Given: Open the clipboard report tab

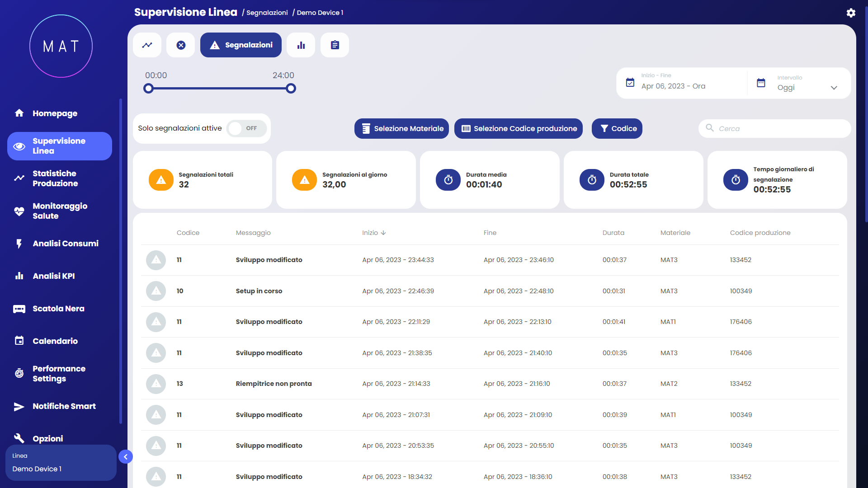Looking at the screenshot, I should 335,45.
